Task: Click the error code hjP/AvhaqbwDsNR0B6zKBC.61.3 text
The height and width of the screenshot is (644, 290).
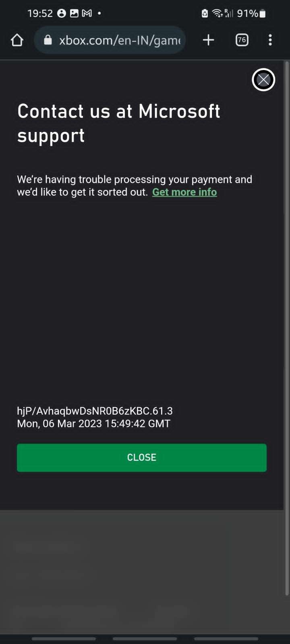Action: click(x=95, y=411)
